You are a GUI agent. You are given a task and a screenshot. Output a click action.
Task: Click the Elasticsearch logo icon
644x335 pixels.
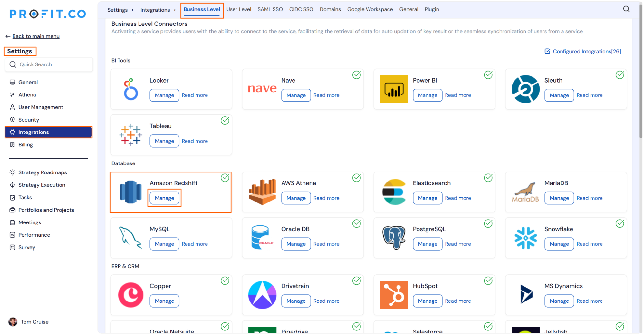(x=394, y=192)
